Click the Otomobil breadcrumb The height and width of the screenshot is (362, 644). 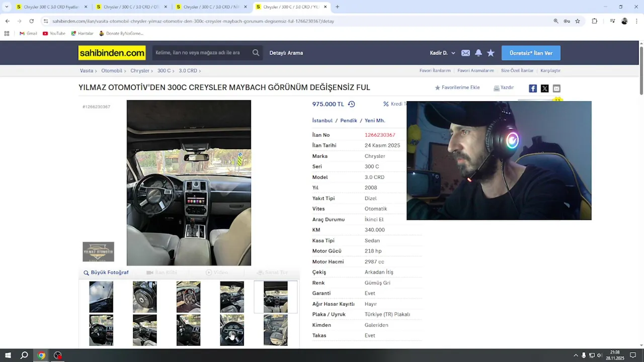112,71
